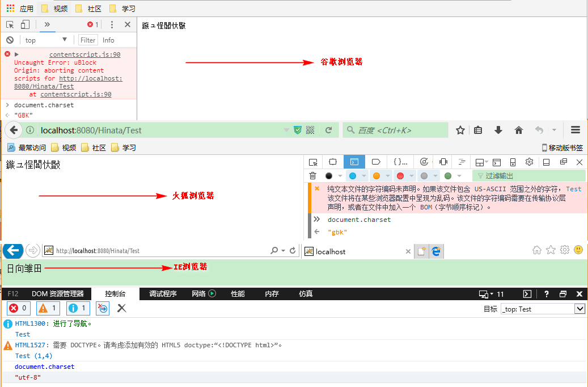Toggle blue CSS filter dot
The image size is (588, 387).
point(353,176)
